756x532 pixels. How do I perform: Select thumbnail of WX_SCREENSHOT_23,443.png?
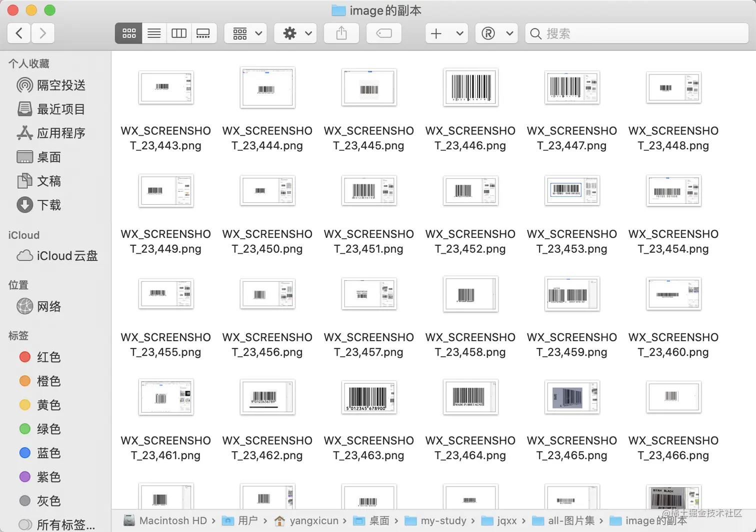pyautogui.click(x=166, y=87)
